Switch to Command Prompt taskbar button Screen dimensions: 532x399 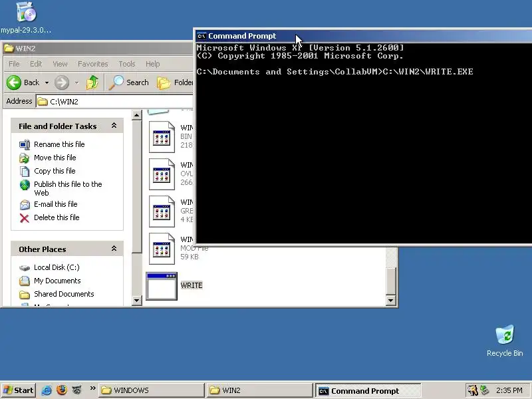pyautogui.click(x=368, y=390)
